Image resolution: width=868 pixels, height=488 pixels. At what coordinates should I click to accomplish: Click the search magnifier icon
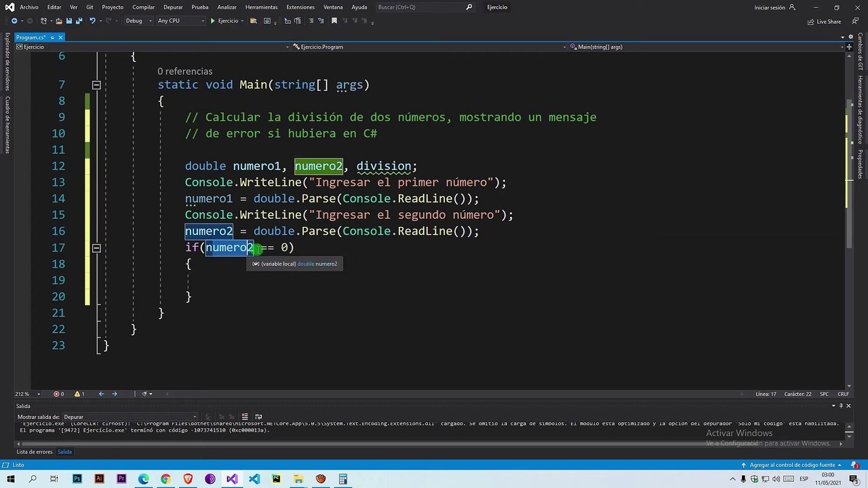pyautogui.click(x=469, y=7)
